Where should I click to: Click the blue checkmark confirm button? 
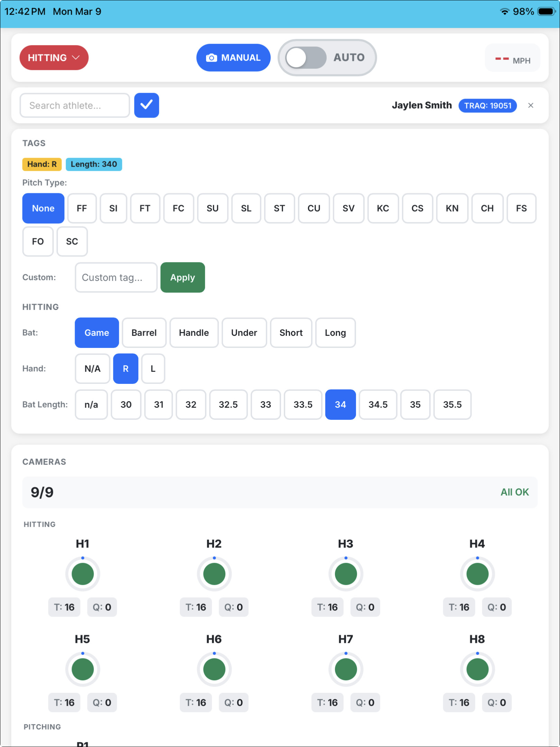pyautogui.click(x=147, y=105)
